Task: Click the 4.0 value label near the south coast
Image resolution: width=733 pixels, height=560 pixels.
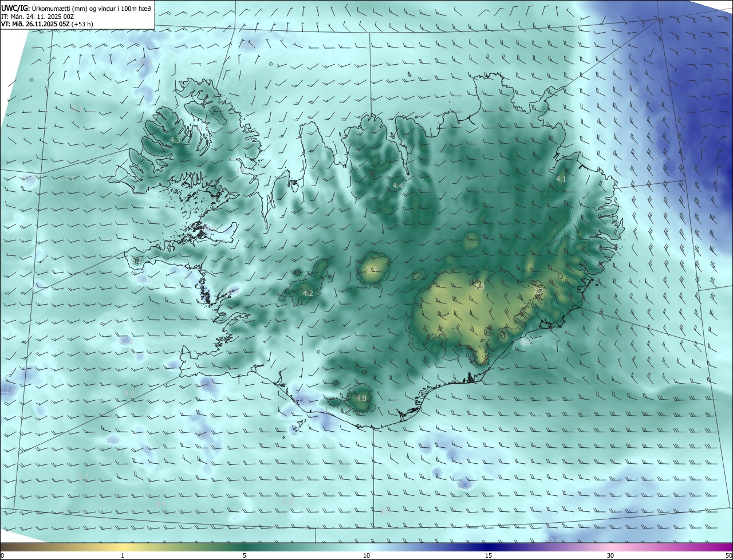Action: tap(361, 399)
